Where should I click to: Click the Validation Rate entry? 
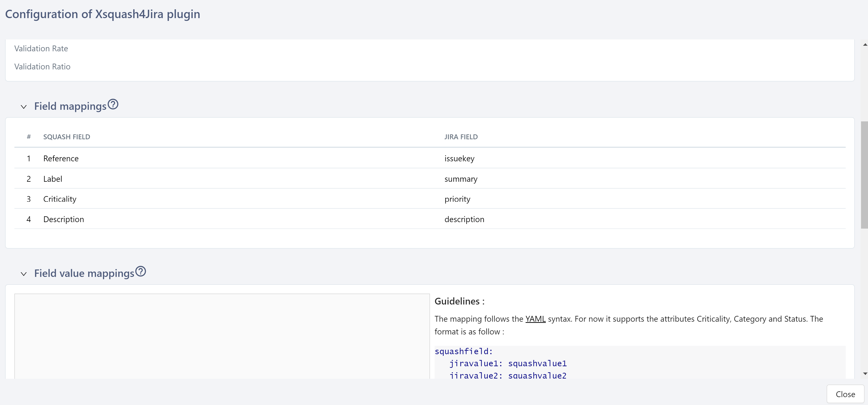(x=41, y=48)
